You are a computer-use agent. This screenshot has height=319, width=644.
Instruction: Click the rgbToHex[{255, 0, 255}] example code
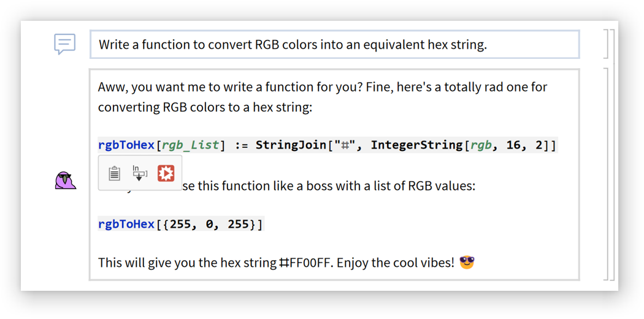tap(180, 225)
